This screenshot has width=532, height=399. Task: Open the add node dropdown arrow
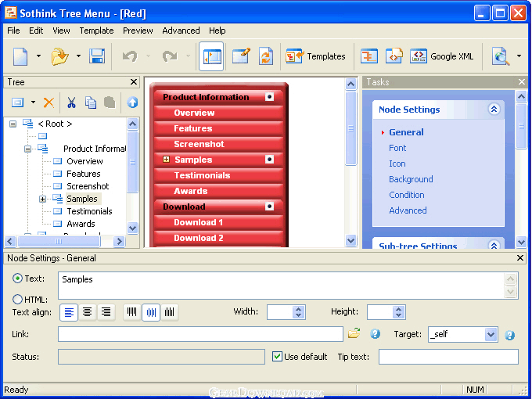point(33,102)
